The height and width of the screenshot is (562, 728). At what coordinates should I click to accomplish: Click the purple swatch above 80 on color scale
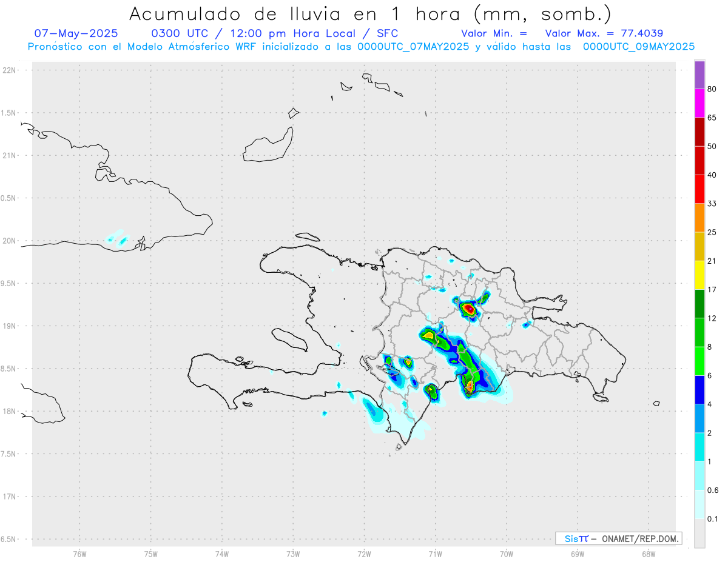pyautogui.click(x=699, y=75)
